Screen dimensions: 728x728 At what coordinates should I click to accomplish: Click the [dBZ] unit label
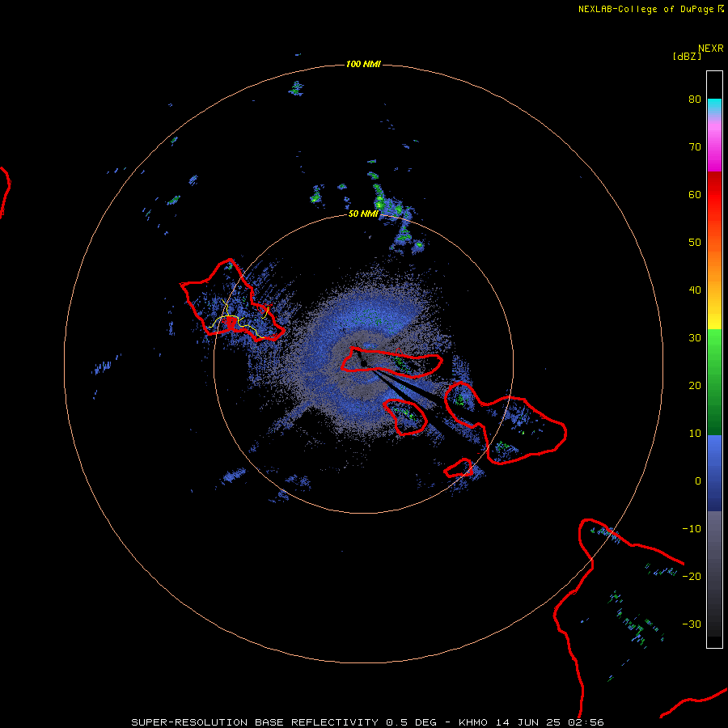(x=687, y=57)
